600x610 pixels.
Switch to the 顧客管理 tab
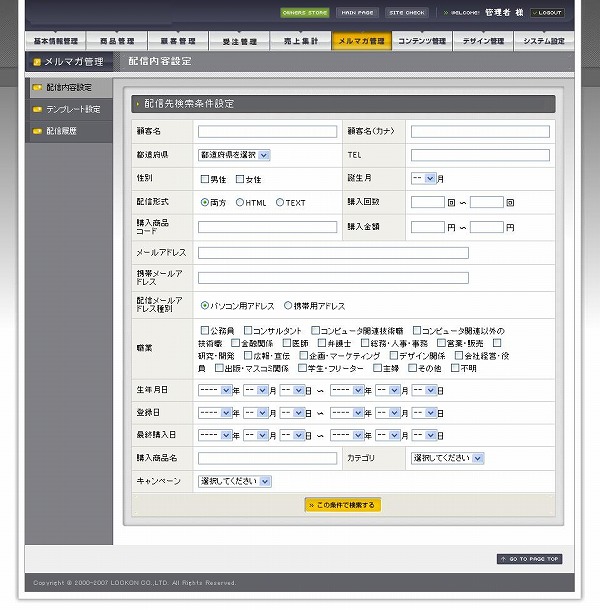(178, 41)
